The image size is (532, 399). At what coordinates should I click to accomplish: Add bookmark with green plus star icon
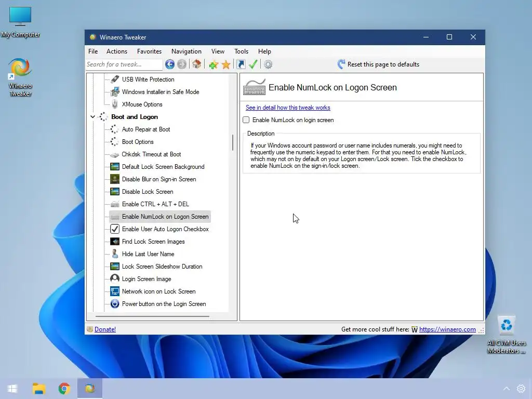(x=214, y=64)
